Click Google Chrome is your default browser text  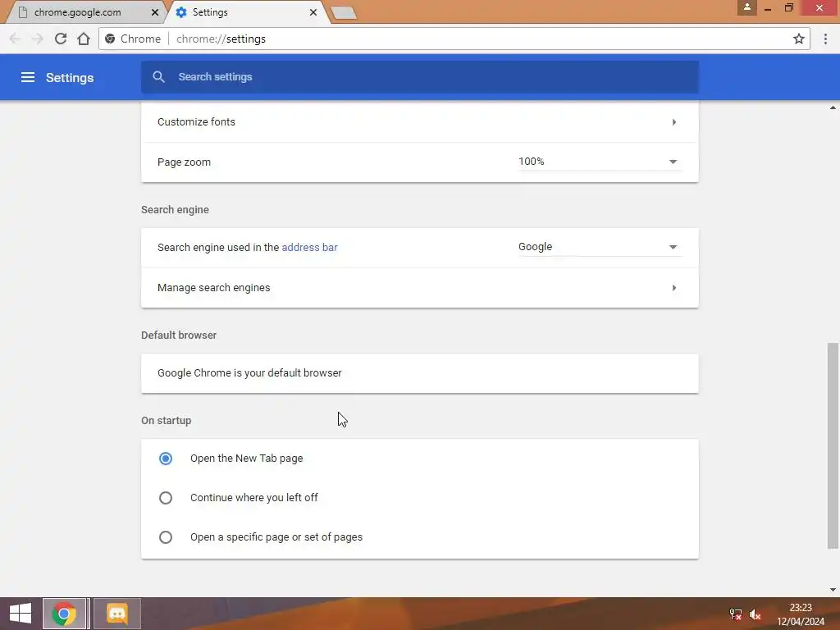pos(249,373)
